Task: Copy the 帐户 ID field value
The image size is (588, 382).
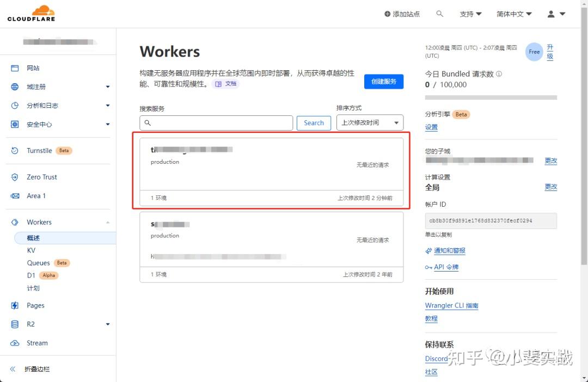Action: pos(491,221)
